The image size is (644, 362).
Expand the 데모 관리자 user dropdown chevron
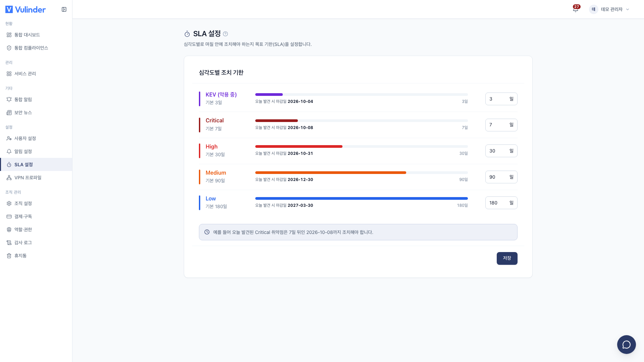[628, 9]
